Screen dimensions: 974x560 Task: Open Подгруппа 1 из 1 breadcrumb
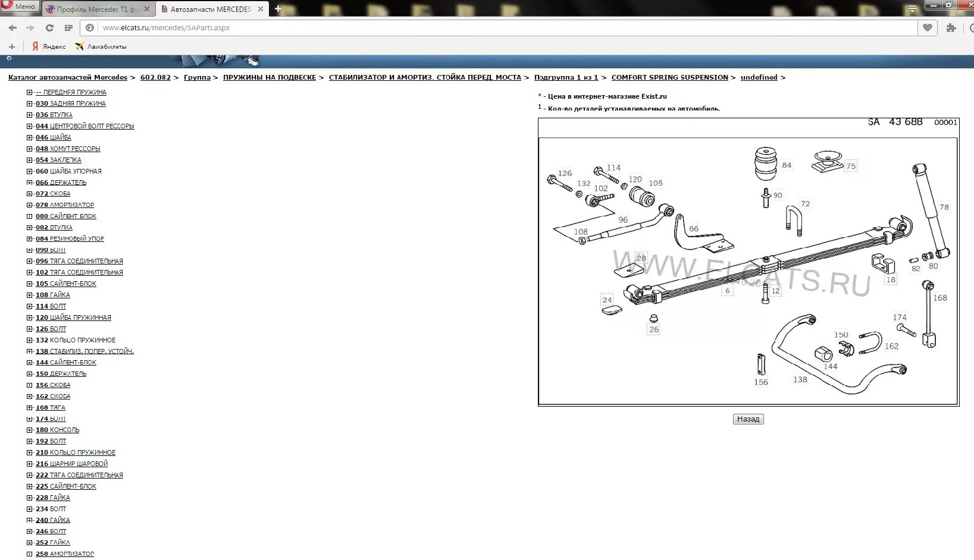click(566, 77)
